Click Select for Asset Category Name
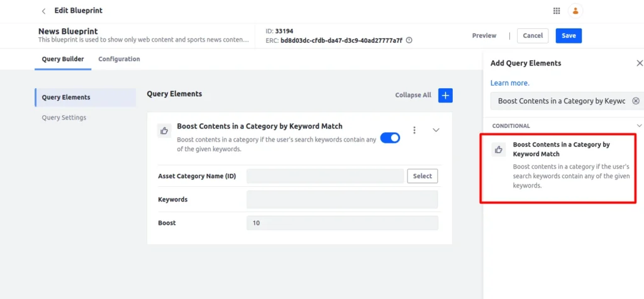 (x=422, y=176)
